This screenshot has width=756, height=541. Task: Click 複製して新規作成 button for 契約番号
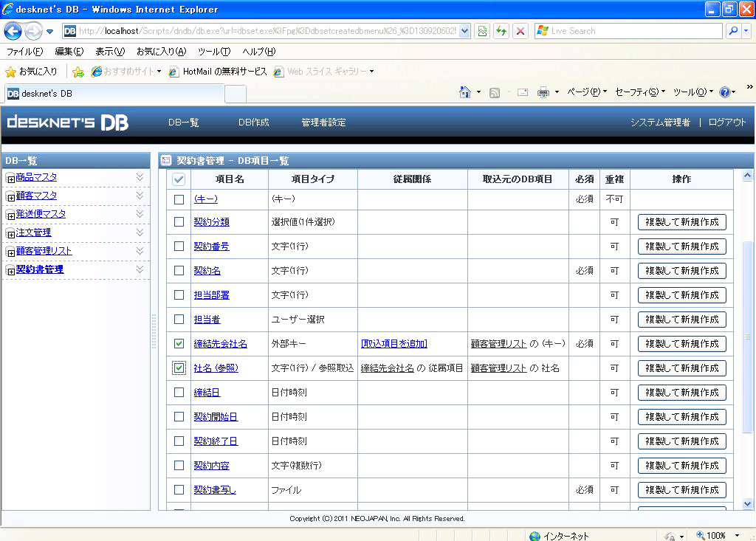[681, 247]
